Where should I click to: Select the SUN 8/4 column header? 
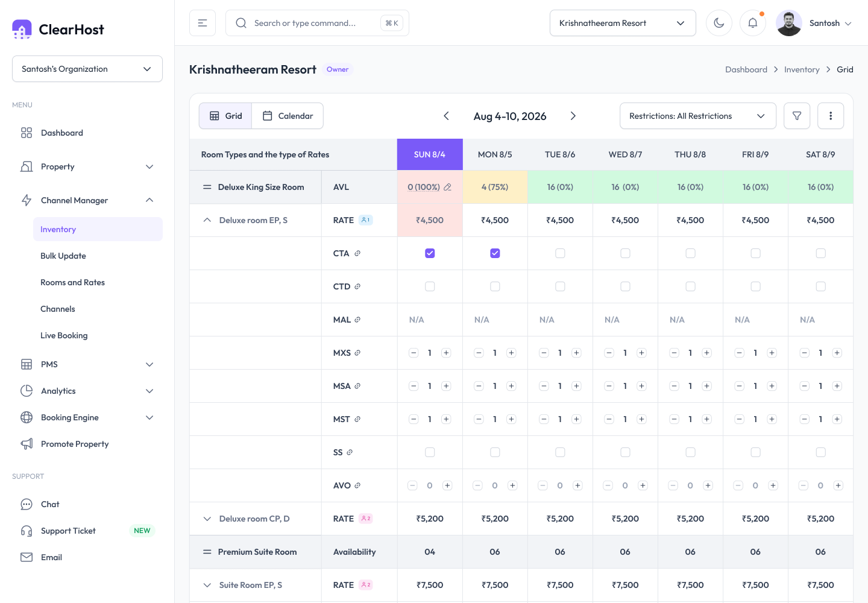click(430, 154)
